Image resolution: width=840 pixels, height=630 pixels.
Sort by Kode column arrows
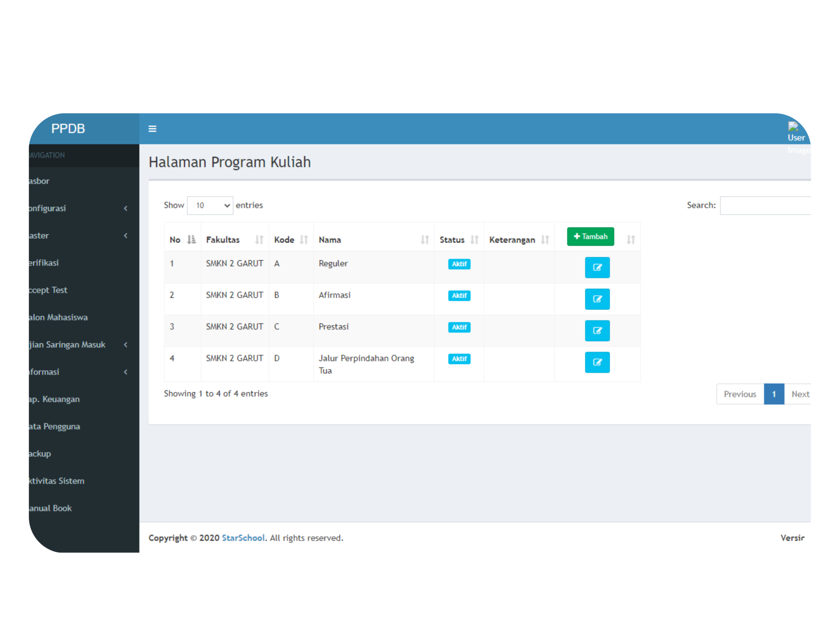click(304, 240)
